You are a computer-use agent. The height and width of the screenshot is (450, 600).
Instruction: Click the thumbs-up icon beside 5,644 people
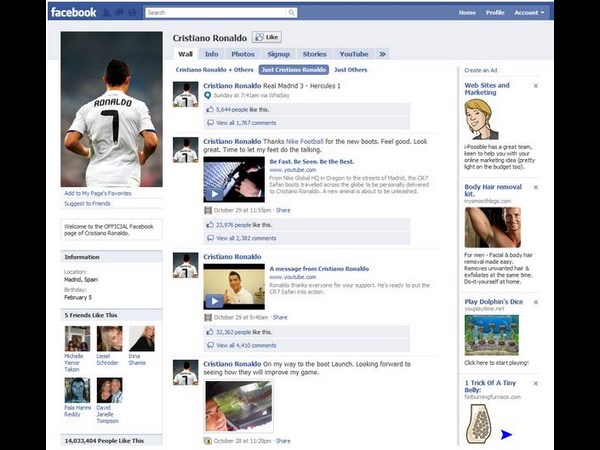[x=210, y=108]
